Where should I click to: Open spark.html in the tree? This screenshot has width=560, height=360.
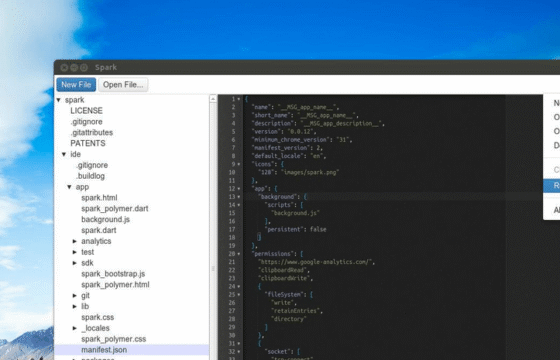[99, 198]
